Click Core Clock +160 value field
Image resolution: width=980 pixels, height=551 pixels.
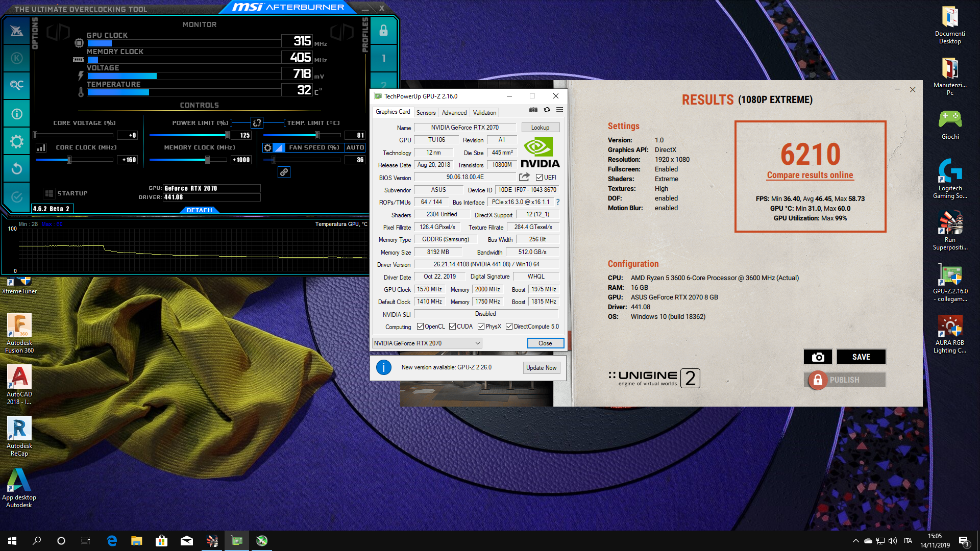[x=128, y=160]
